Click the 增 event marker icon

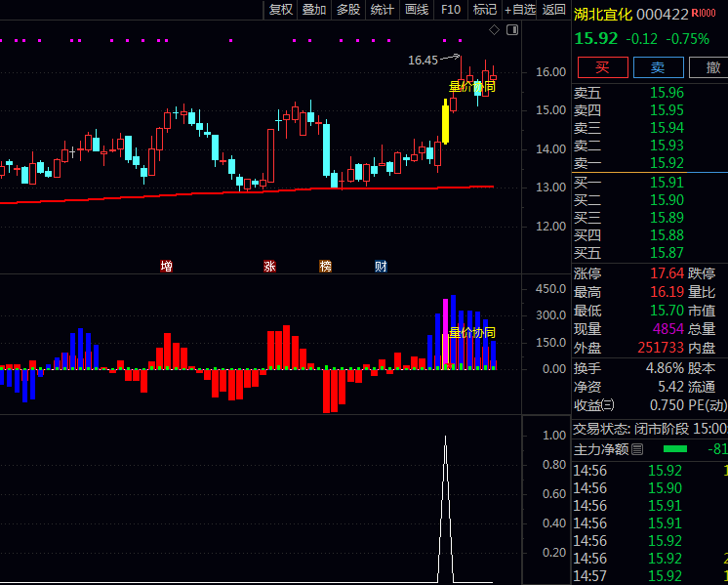click(166, 267)
